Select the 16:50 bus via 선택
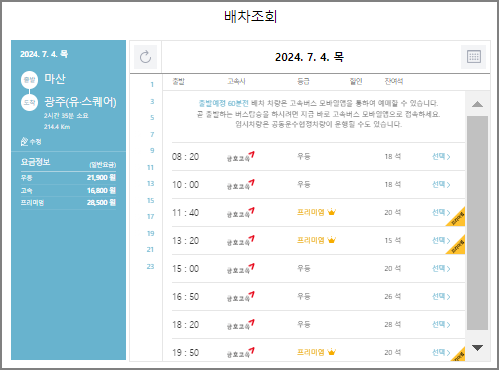This screenshot has width=499, height=370. tap(441, 296)
